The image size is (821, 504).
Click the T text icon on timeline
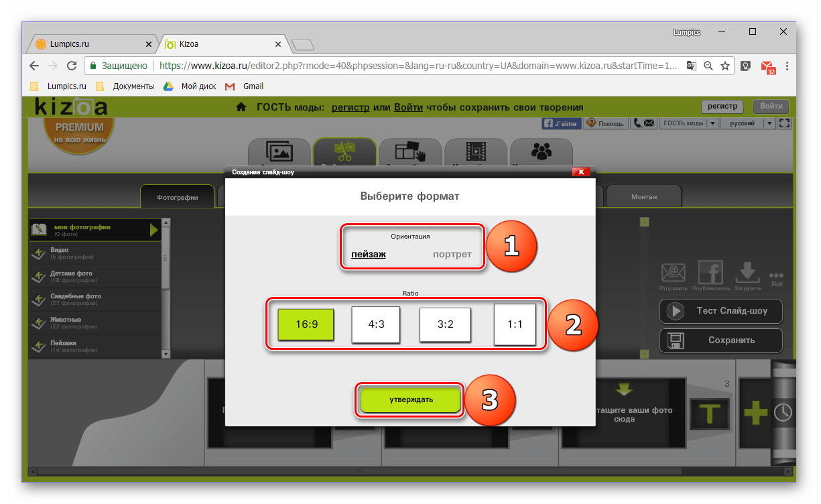710,414
